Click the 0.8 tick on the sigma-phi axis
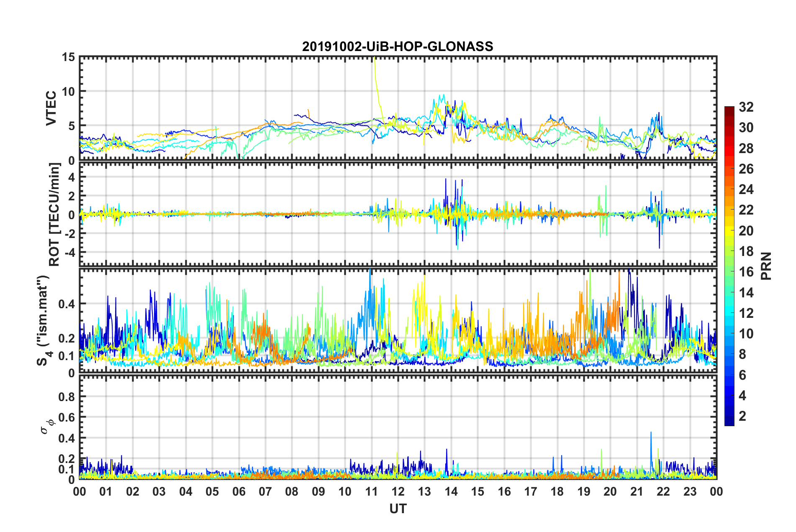The height and width of the screenshot is (532, 796). pyautogui.click(x=67, y=396)
